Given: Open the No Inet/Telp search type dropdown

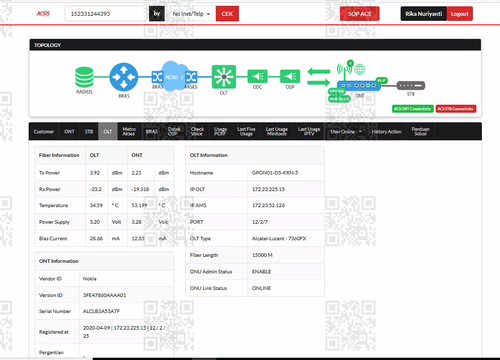Looking at the screenshot, I should click(x=191, y=14).
